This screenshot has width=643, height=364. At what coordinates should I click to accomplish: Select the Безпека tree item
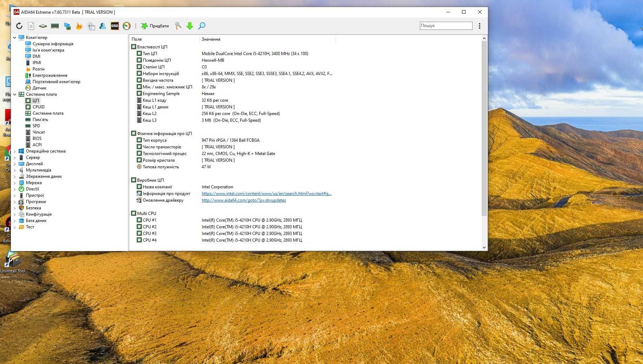[33, 208]
